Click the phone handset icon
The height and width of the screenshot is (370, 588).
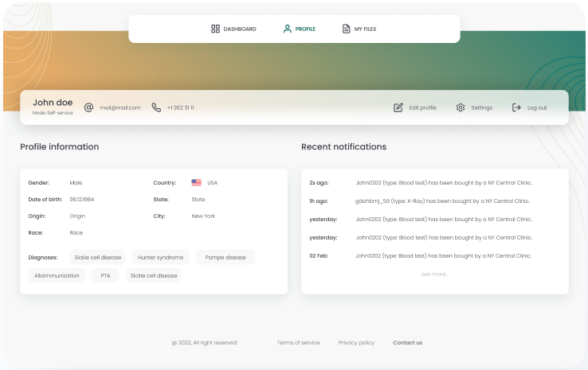[156, 107]
